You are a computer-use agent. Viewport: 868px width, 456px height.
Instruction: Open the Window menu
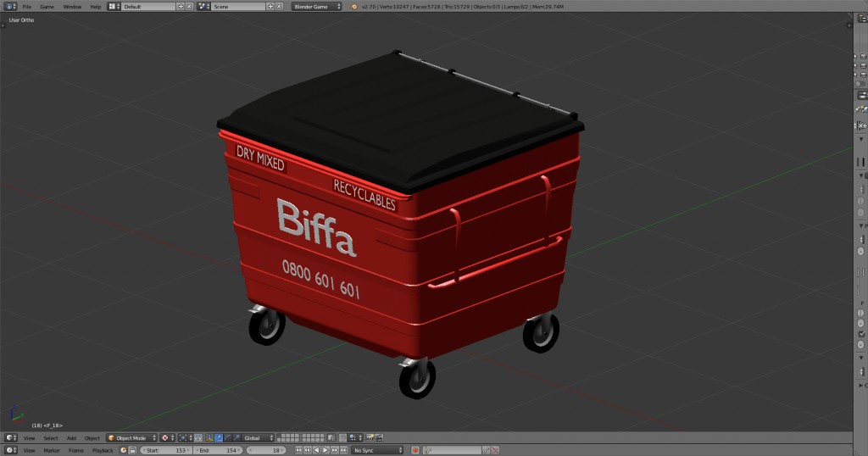[72, 6]
